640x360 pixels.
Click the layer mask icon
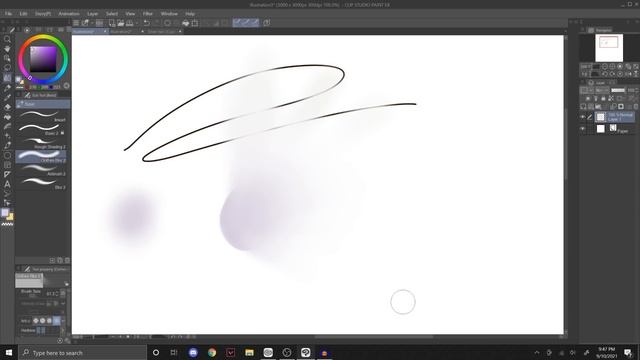tap(621, 107)
